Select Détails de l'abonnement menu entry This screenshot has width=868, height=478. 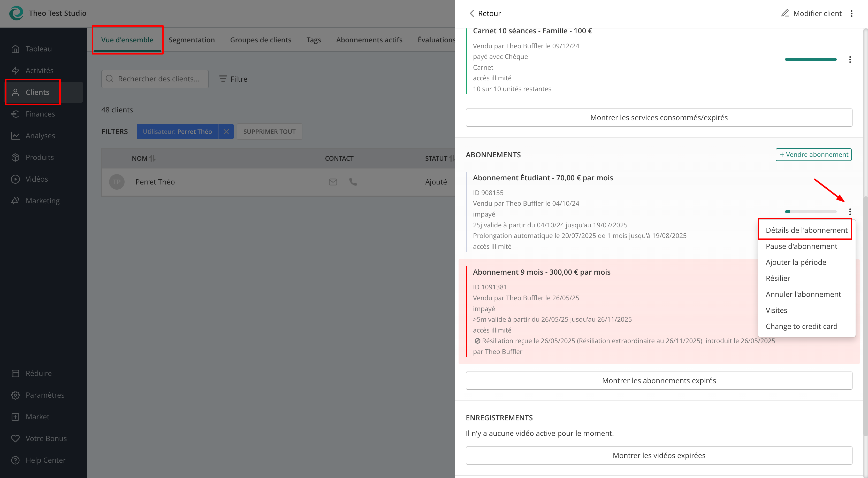point(806,230)
